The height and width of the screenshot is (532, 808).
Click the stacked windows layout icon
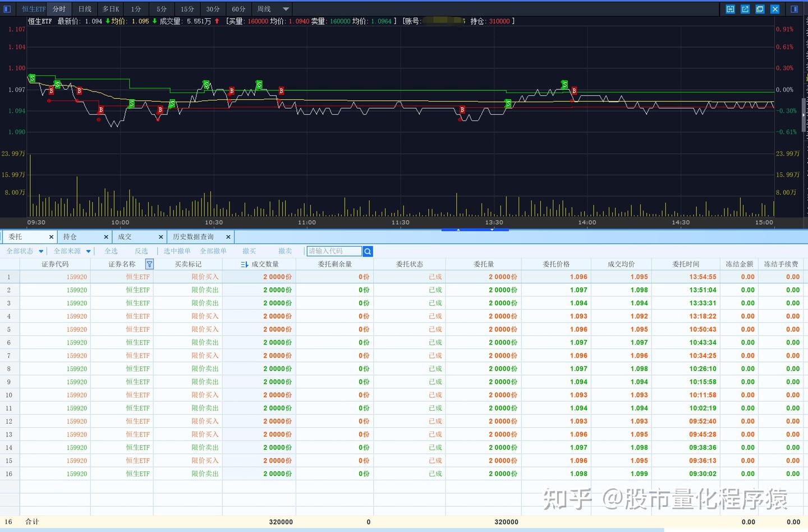(x=760, y=9)
